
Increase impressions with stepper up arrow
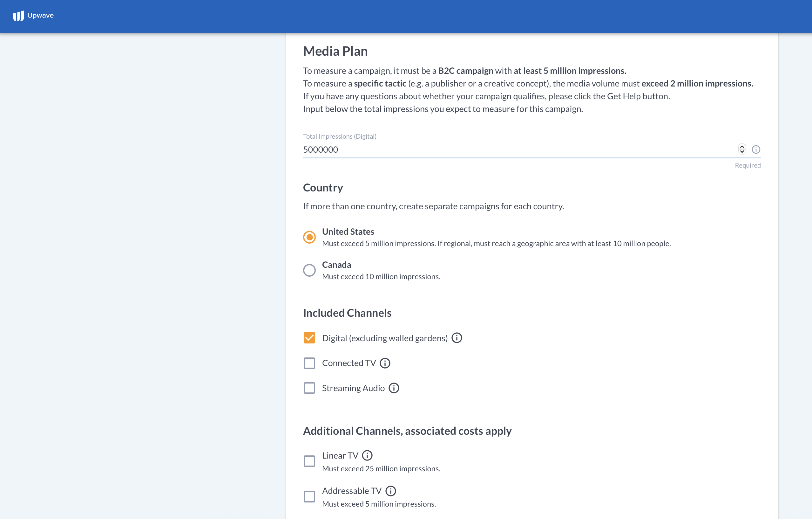pos(742,147)
